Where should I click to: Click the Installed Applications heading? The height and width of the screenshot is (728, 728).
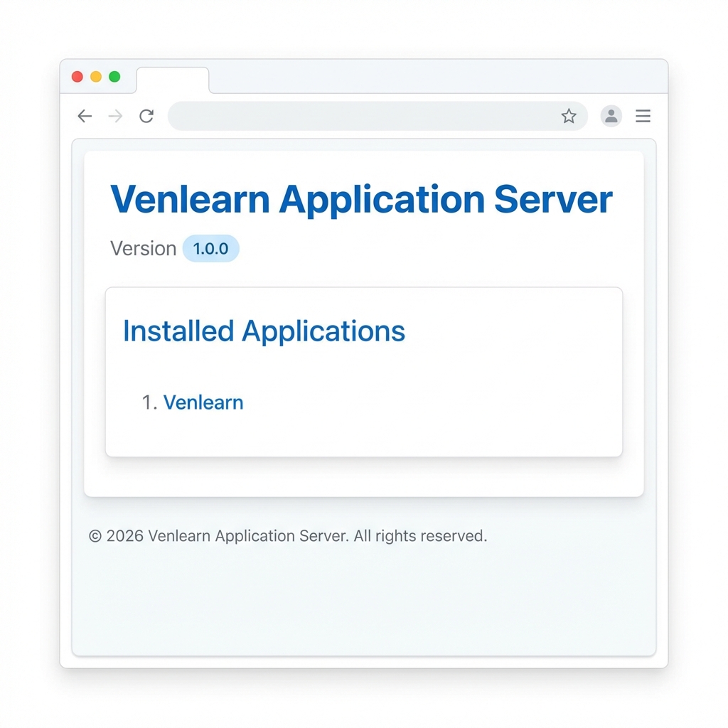click(263, 331)
